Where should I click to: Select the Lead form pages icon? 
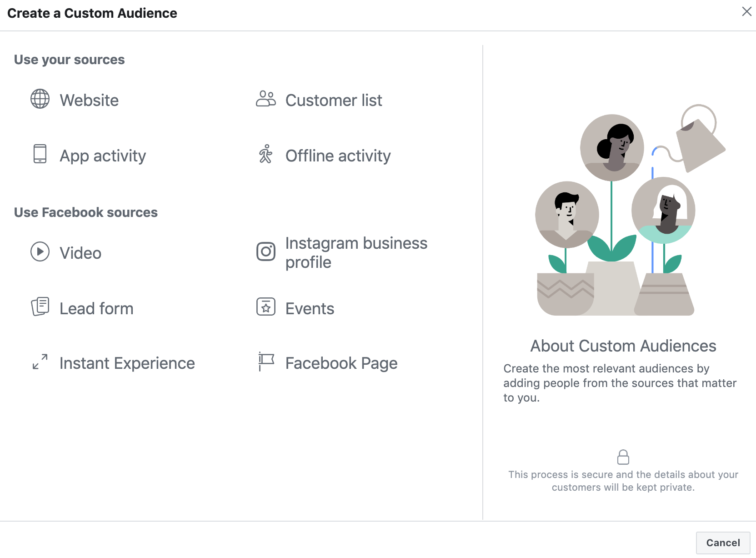coord(40,307)
